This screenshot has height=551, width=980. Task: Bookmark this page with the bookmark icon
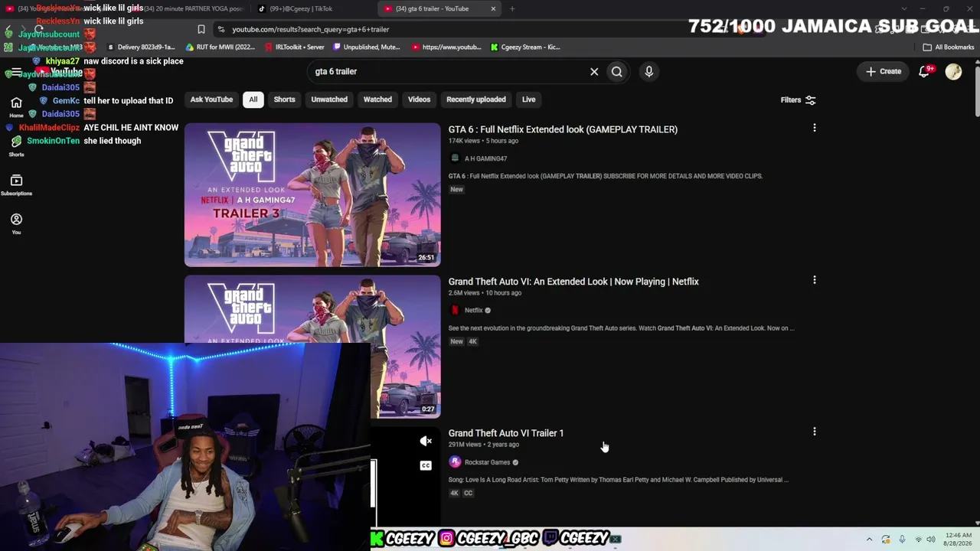(x=201, y=29)
